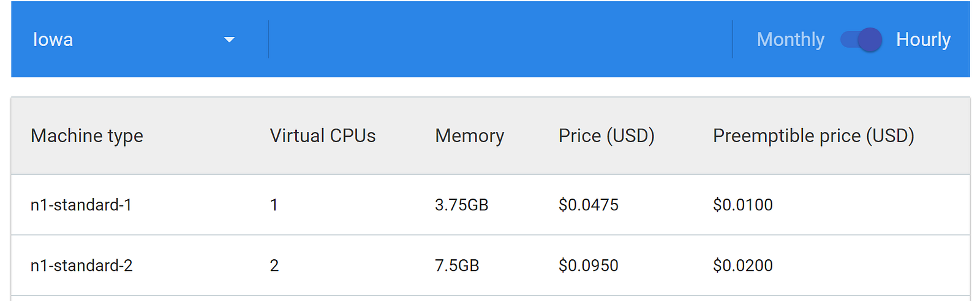The width and height of the screenshot is (980, 301).
Task: Click the $0.0950 price cell
Action: tap(589, 265)
